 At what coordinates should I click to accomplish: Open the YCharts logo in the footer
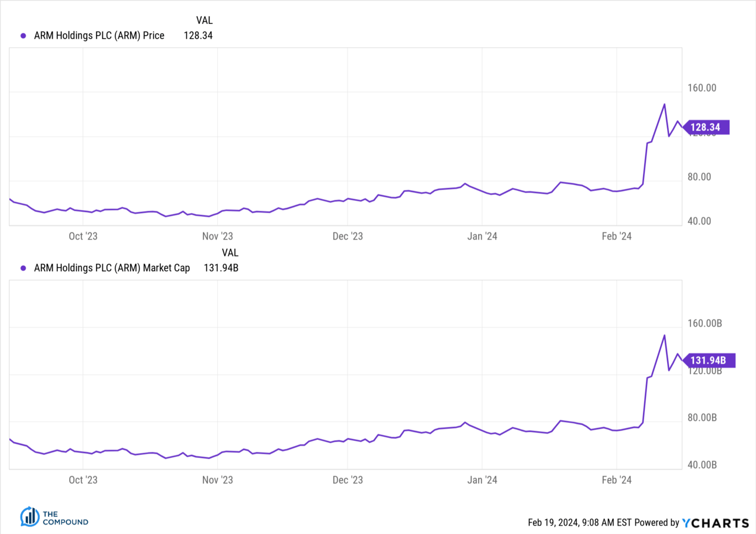pos(716,522)
